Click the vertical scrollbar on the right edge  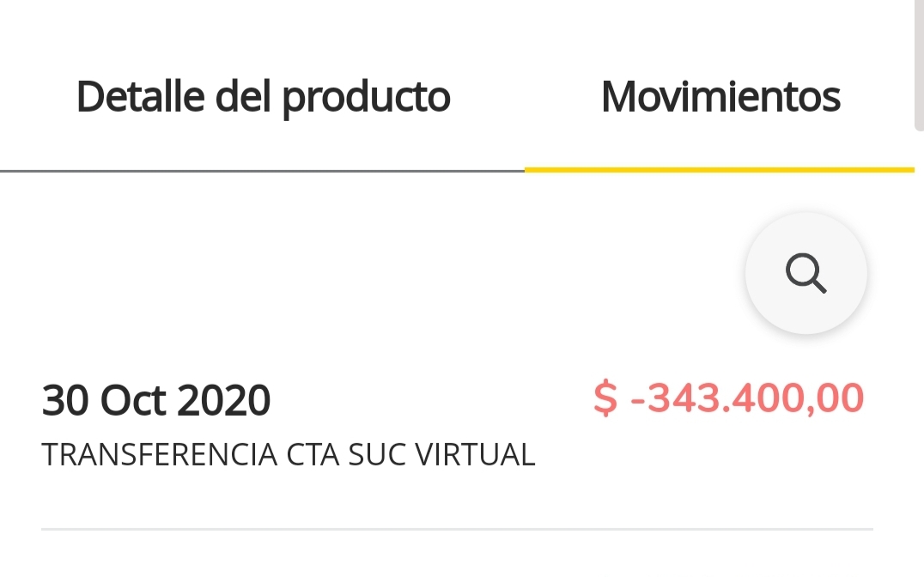click(918, 64)
